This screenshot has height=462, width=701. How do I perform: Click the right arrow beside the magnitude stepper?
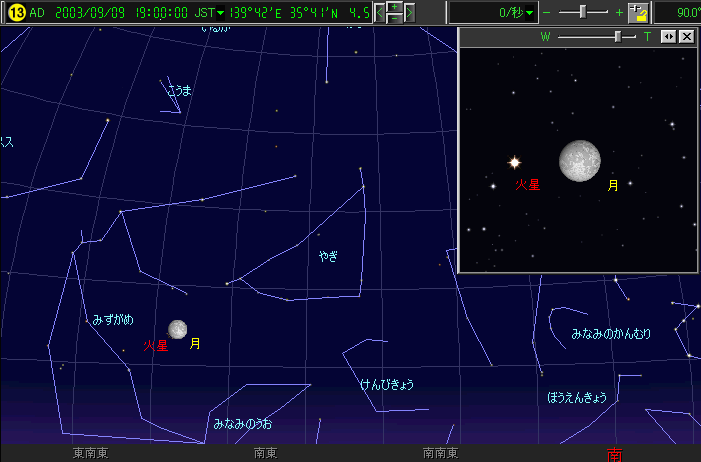click(409, 13)
